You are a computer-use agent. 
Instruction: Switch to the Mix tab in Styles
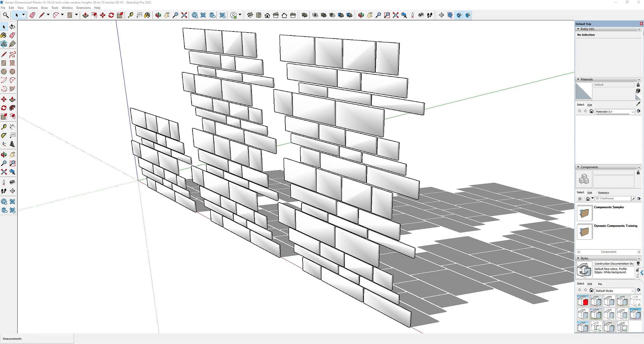tap(600, 284)
